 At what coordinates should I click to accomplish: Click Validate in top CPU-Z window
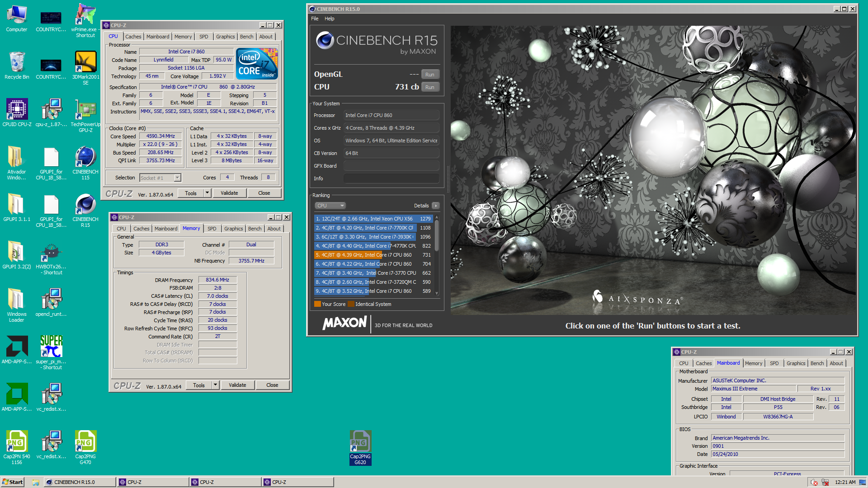click(x=229, y=193)
